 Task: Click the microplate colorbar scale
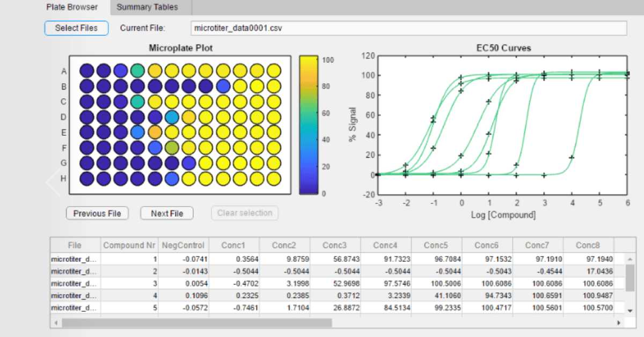tap(309, 124)
